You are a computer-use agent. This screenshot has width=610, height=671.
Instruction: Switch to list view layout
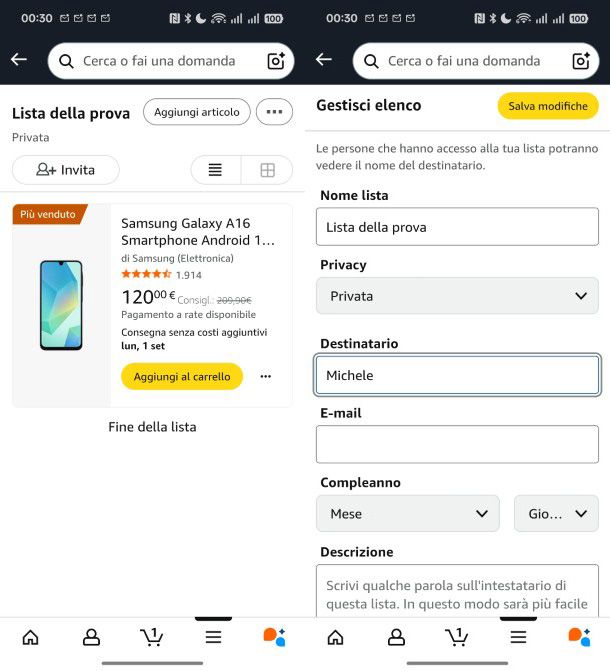215,170
